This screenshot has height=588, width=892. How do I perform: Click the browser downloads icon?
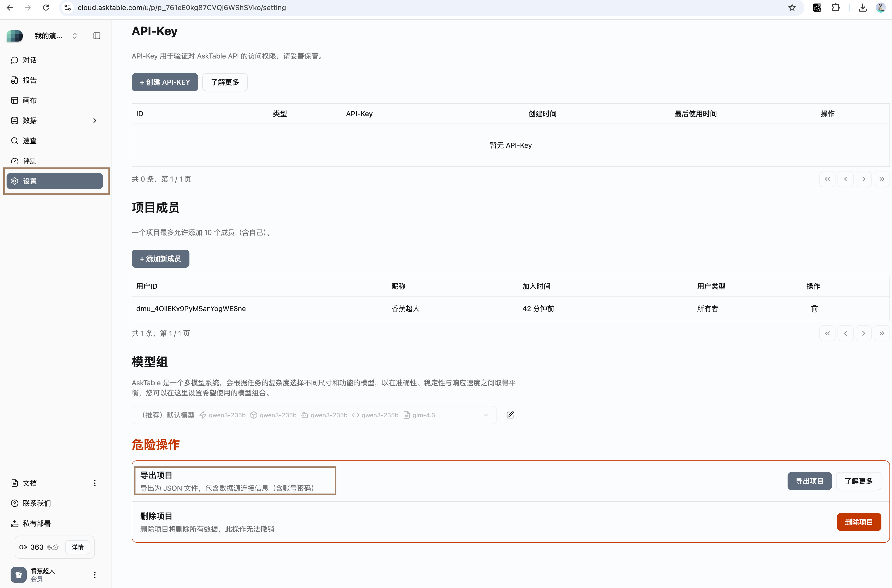coord(862,8)
